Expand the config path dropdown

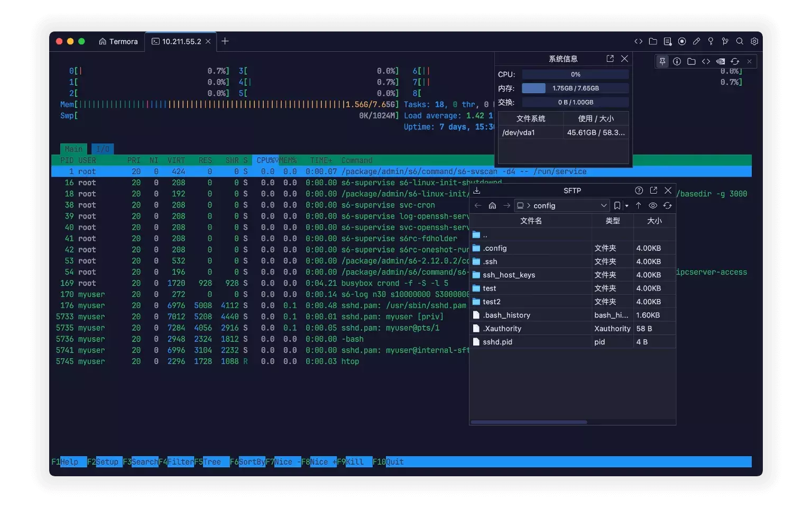(x=604, y=205)
